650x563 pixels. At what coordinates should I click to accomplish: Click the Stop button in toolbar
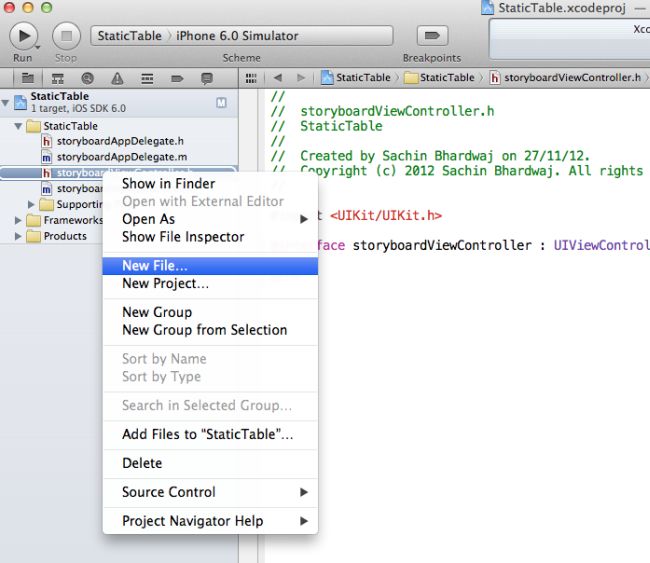66,36
